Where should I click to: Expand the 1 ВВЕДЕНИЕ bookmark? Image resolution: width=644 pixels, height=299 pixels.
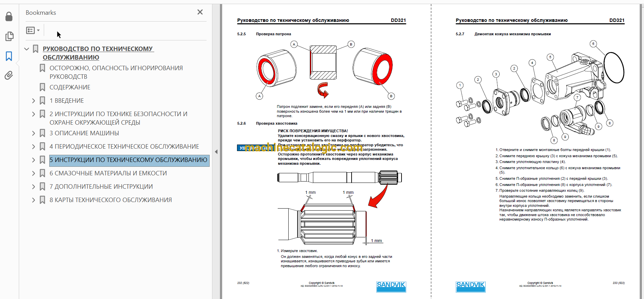coord(34,101)
